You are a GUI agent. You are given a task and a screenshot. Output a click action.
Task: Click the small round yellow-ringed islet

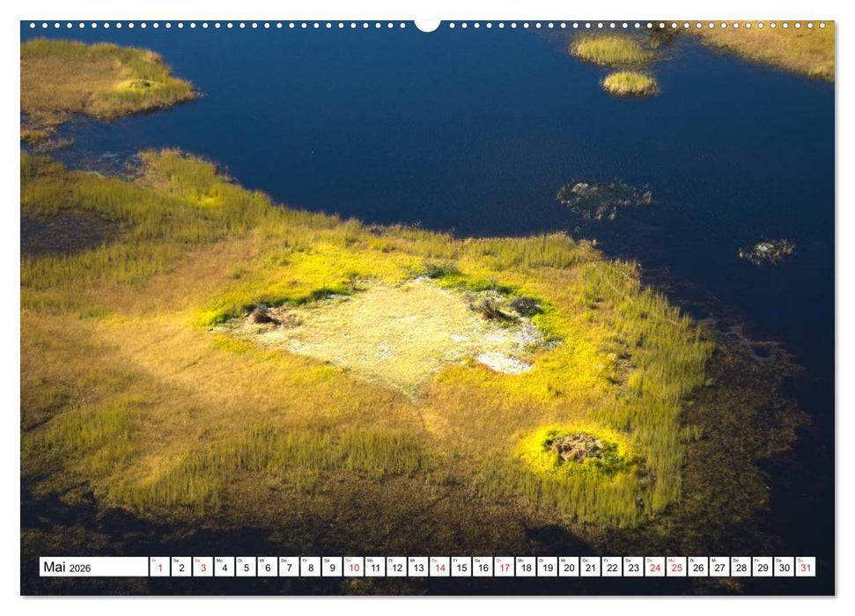point(577,449)
